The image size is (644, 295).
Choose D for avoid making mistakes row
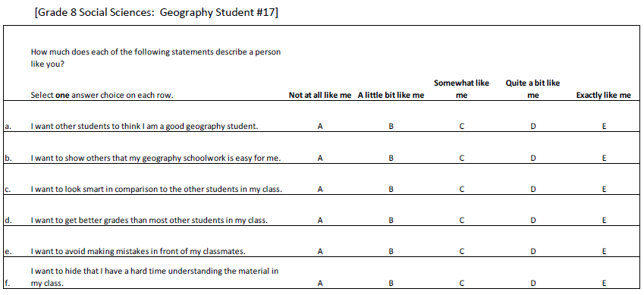pos(532,252)
